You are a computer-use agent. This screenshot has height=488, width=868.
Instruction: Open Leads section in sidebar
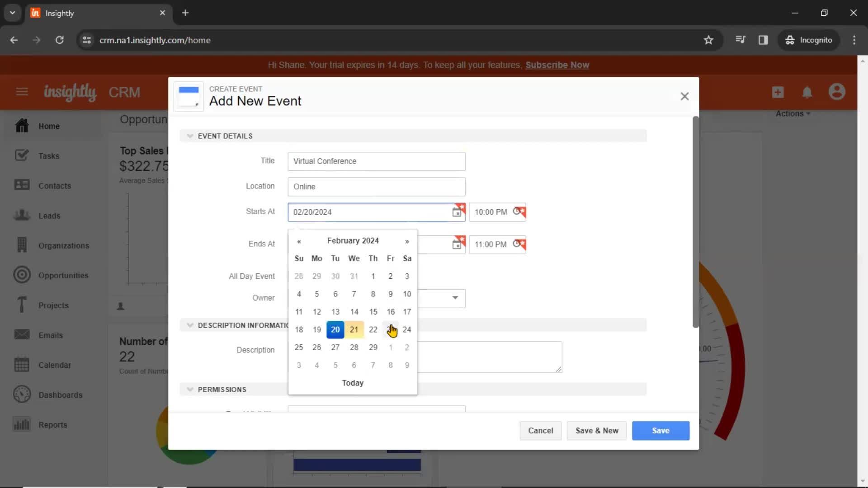(49, 215)
